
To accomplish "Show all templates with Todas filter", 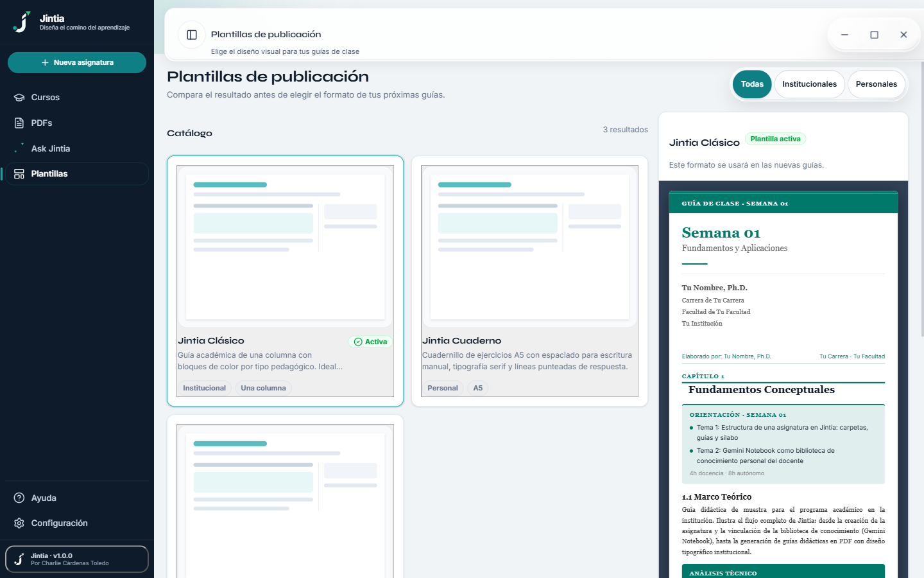I will click(x=752, y=84).
